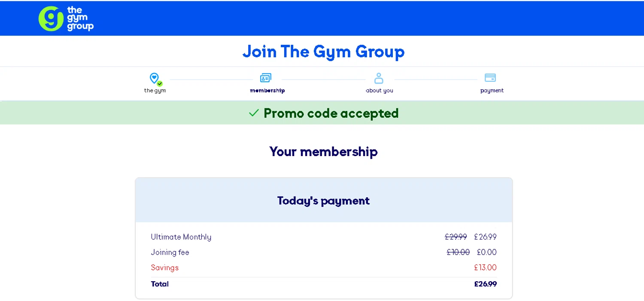The image size is (644, 301).
Task: Select the 'membership' step label
Action: [267, 91]
